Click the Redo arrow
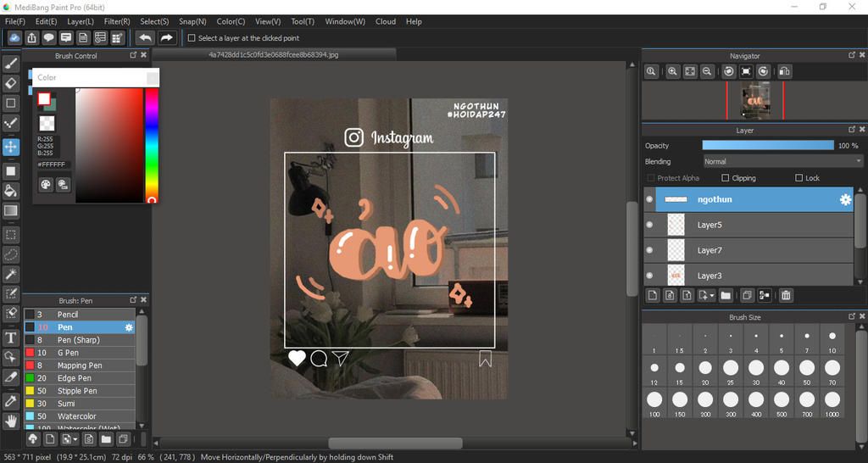This screenshot has height=463, width=868. (x=166, y=37)
